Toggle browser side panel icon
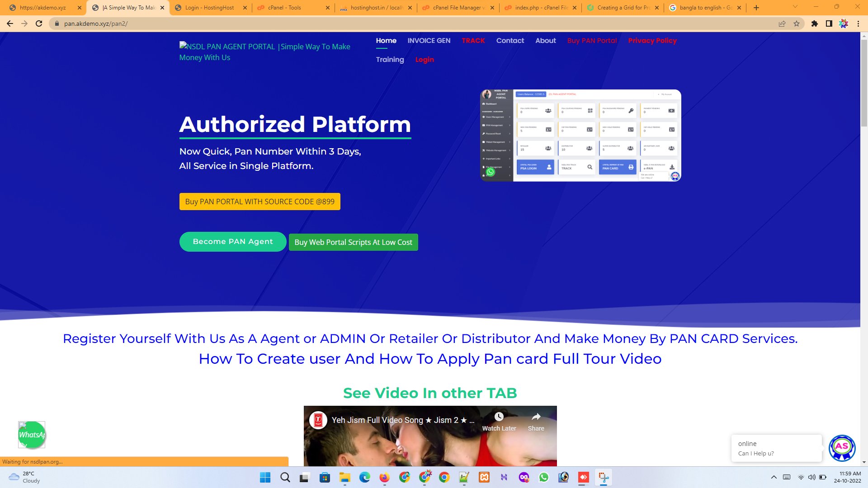Image resolution: width=868 pixels, height=488 pixels. 829,23
